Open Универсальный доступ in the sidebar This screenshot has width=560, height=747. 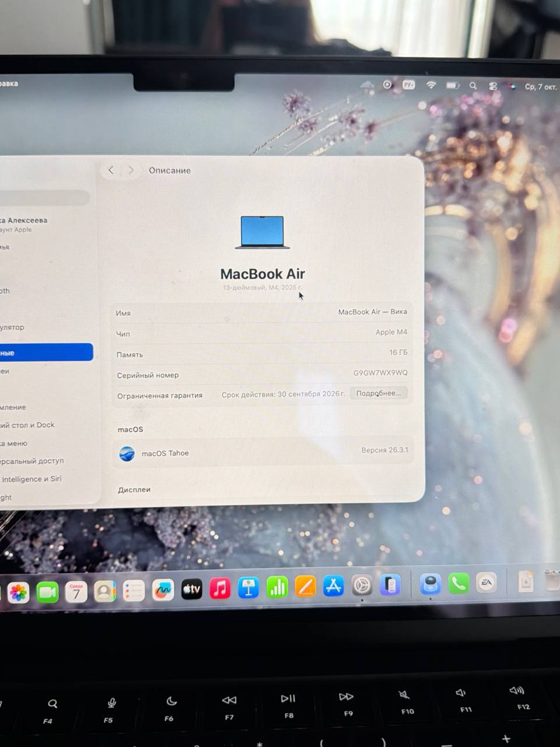pyautogui.click(x=32, y=460)
